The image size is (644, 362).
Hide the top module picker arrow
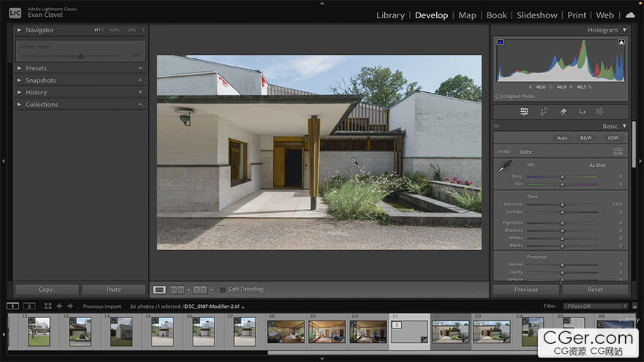pyautogui.click(x=322, y=3)
